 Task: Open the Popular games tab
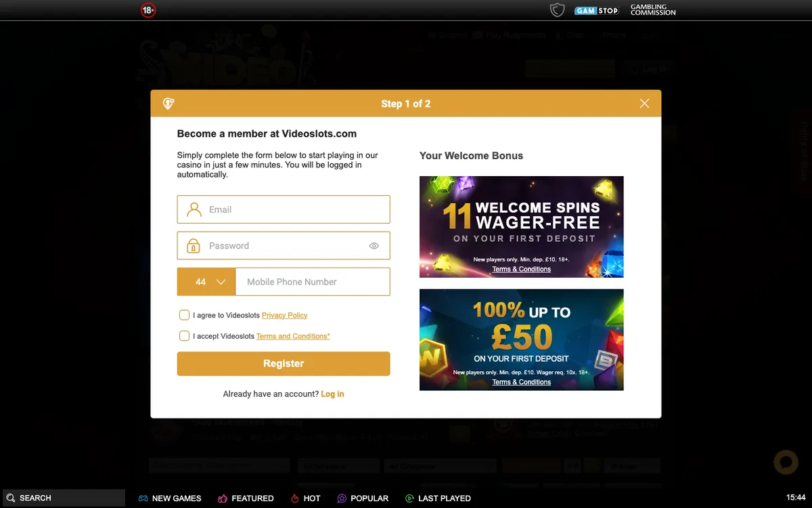click(363, 499)
